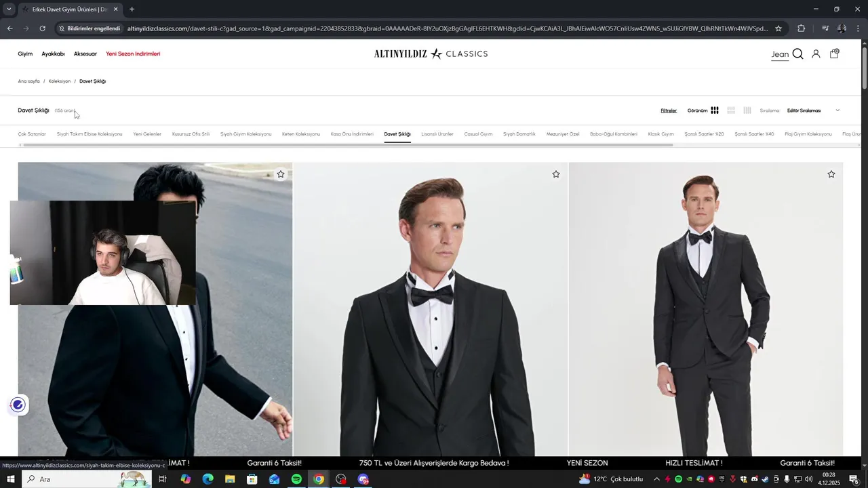Open the right full-length tuxedo product image
Viewport: 868px width, 488px height.
point(706,309)
